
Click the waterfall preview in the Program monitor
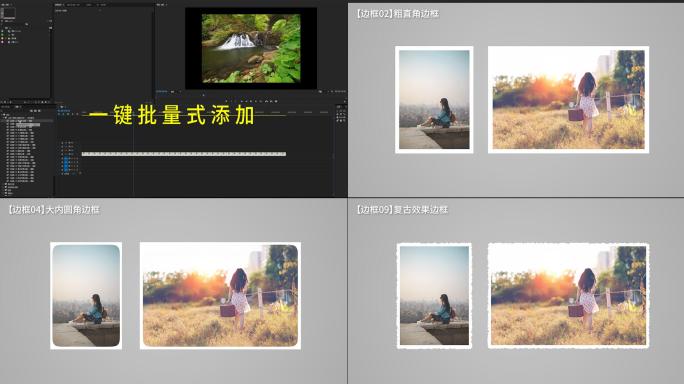[x=251, y=48]
